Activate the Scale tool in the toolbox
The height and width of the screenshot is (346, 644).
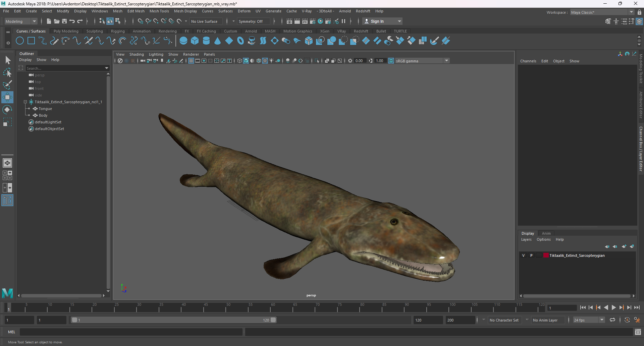[7, 122]
